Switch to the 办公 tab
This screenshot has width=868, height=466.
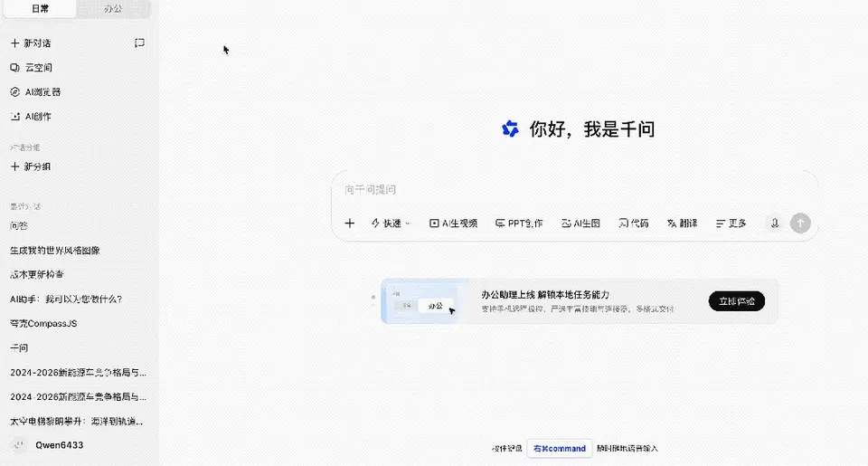point(113,9)
